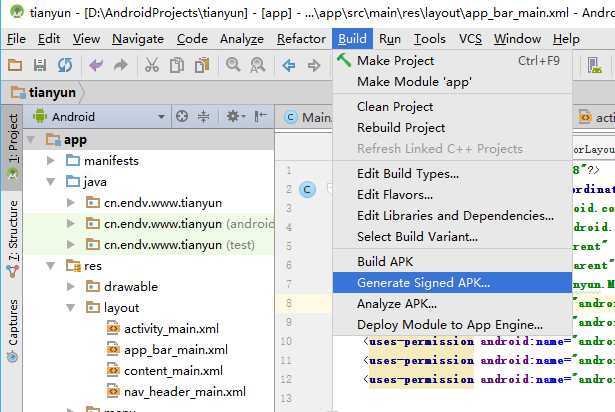The image size is (615, 412).
Task: Click the class gutter icon on line 2
Action: point(307,190)
